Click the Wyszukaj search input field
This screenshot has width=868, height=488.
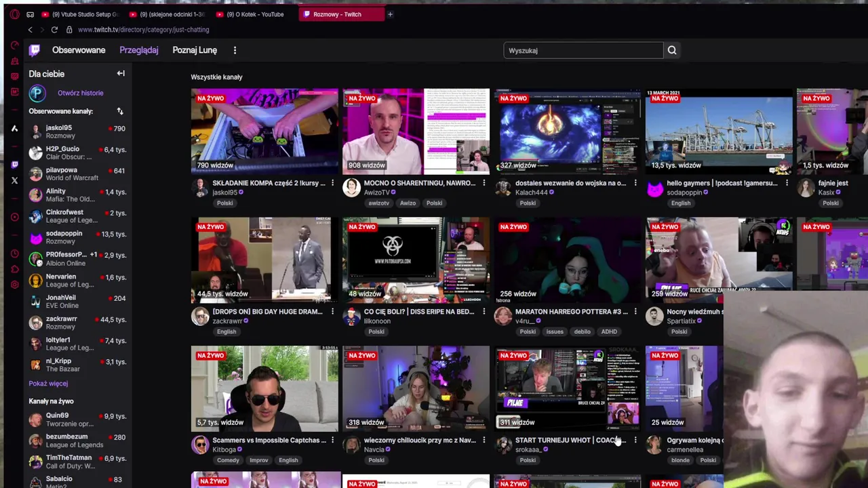point(583,50)
